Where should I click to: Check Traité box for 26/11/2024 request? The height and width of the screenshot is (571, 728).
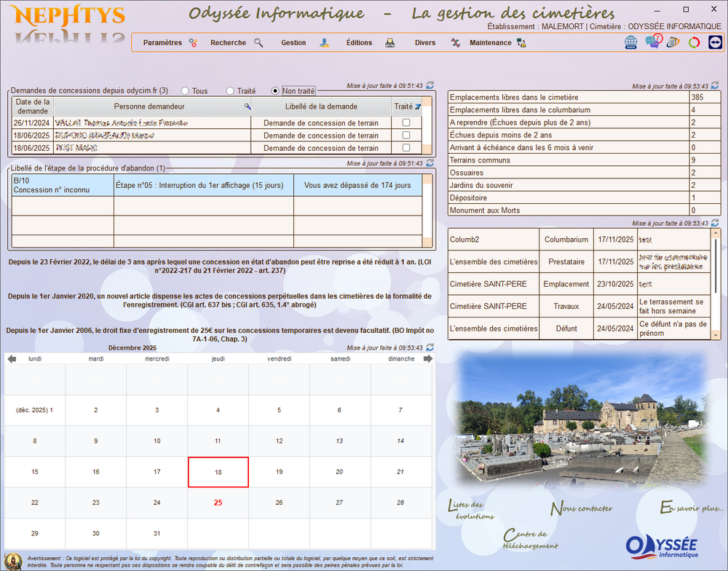coord(406,123)
